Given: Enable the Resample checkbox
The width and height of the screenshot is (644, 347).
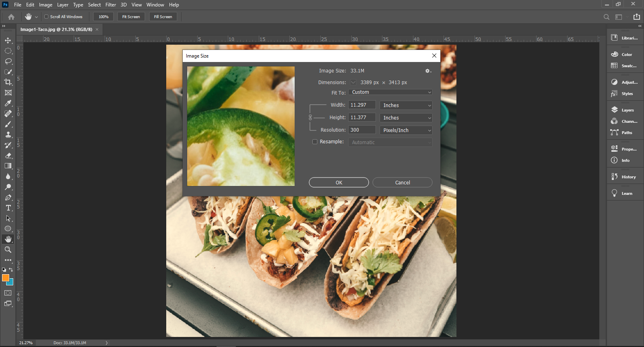Looking at the screenshot, I should [315, 142].
